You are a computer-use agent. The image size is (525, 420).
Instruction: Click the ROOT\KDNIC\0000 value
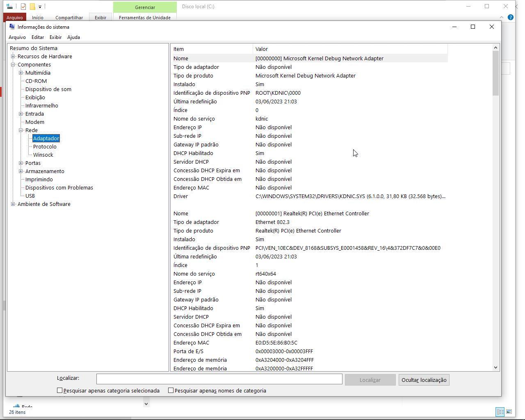coord(278,93)
